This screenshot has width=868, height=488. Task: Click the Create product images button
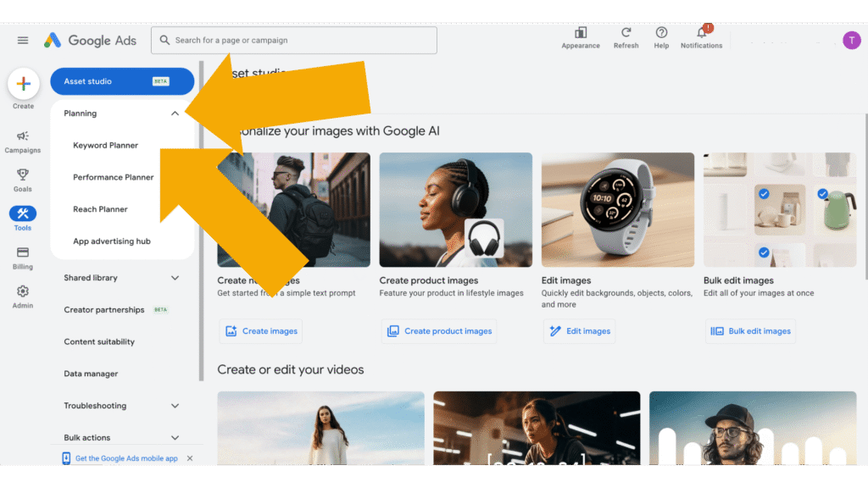(439, 331)
